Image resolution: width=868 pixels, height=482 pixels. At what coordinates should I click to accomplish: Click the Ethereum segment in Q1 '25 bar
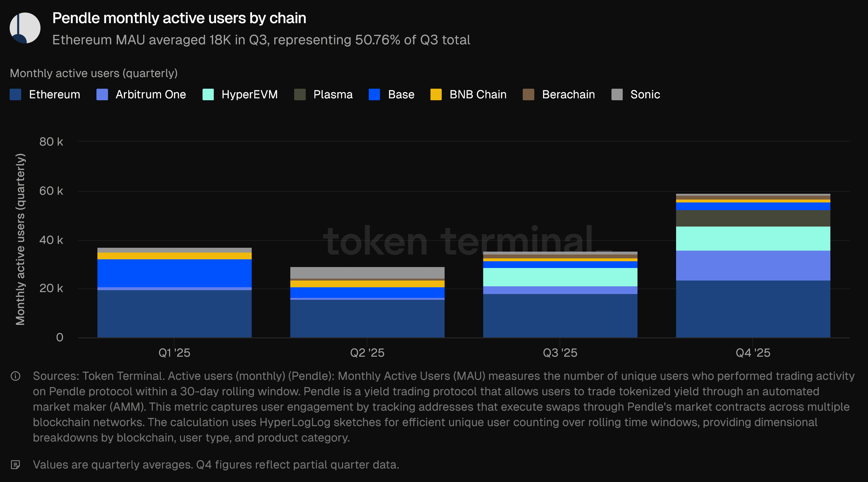pyautogui.click(x=174, y=313)
